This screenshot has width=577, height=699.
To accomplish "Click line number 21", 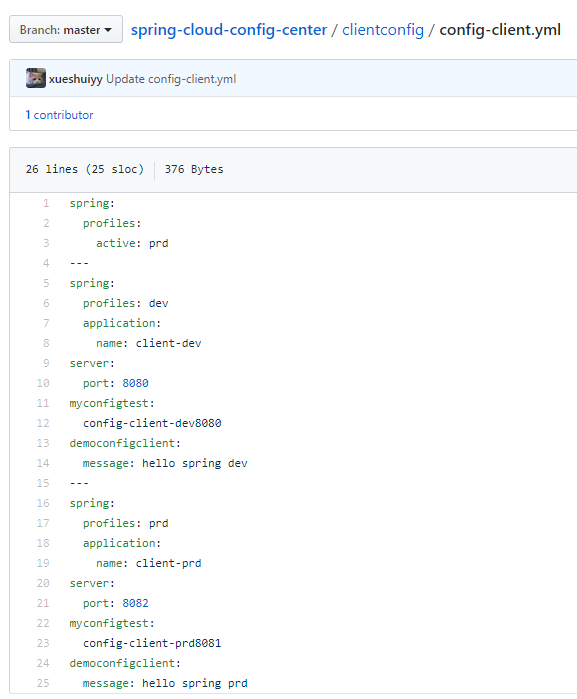I will (x=43, y=603).
